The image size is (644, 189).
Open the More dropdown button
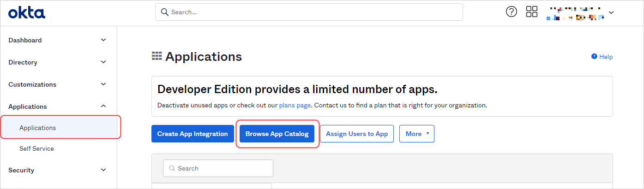pos(417,134)
